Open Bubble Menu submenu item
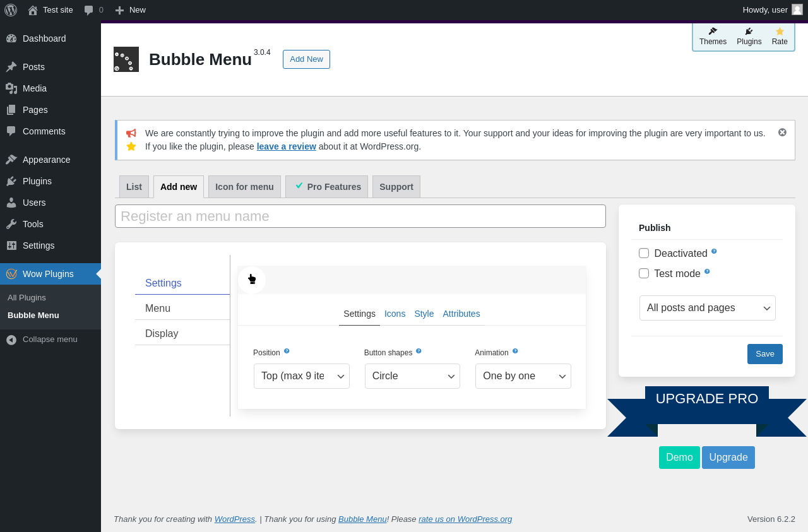This screenshot has width=808, height=532. (x=50, y=316)
